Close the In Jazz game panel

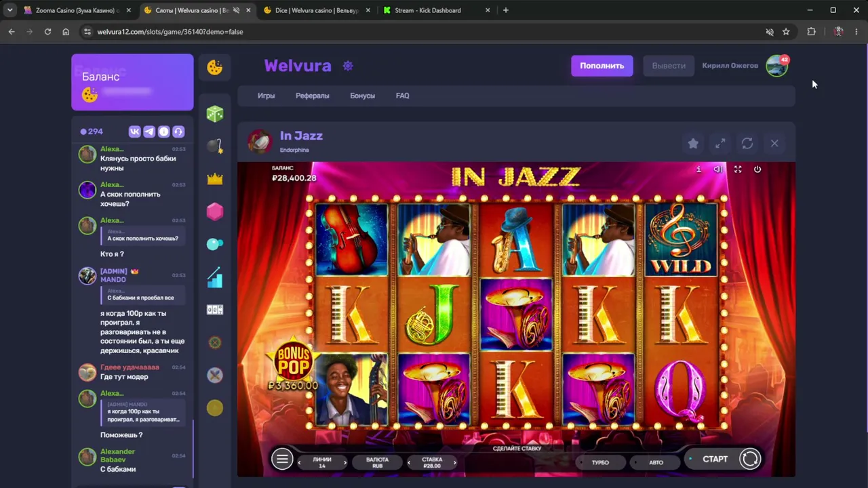click(774, 144)
